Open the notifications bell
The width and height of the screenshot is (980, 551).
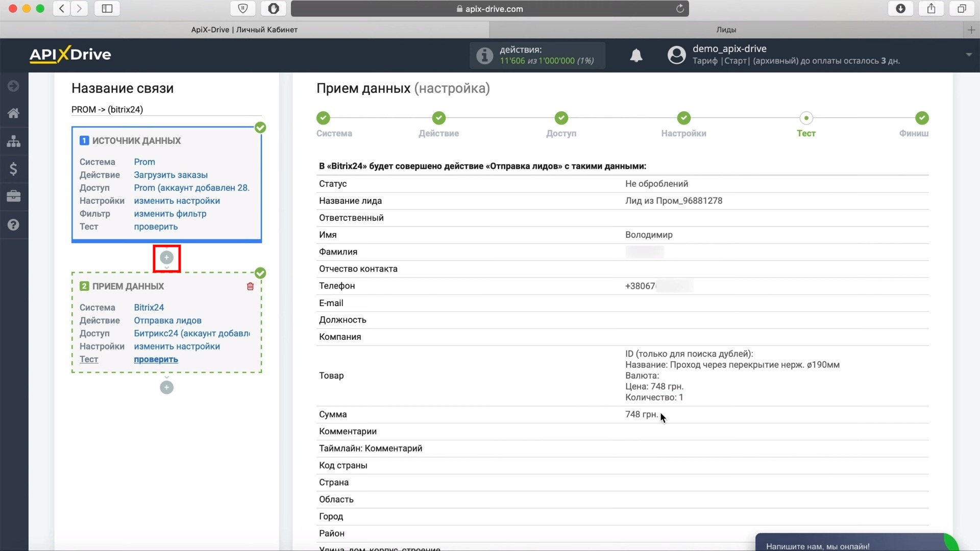[636, 55]
